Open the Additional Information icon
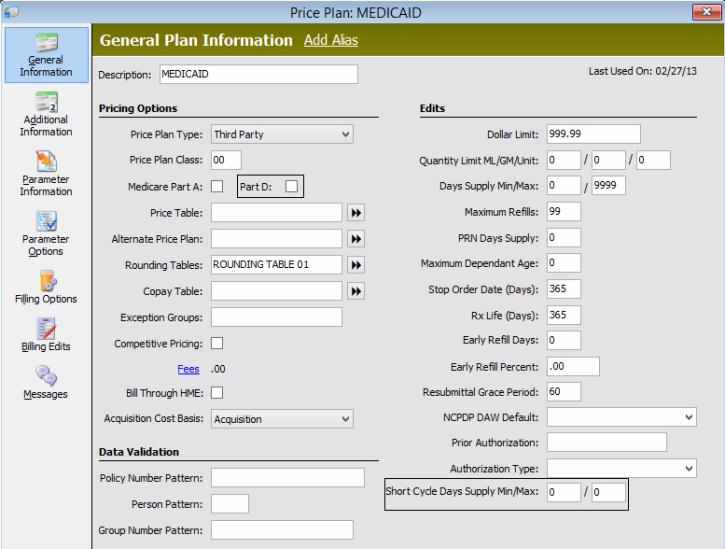725x549 pixels. tap(46, 114)
